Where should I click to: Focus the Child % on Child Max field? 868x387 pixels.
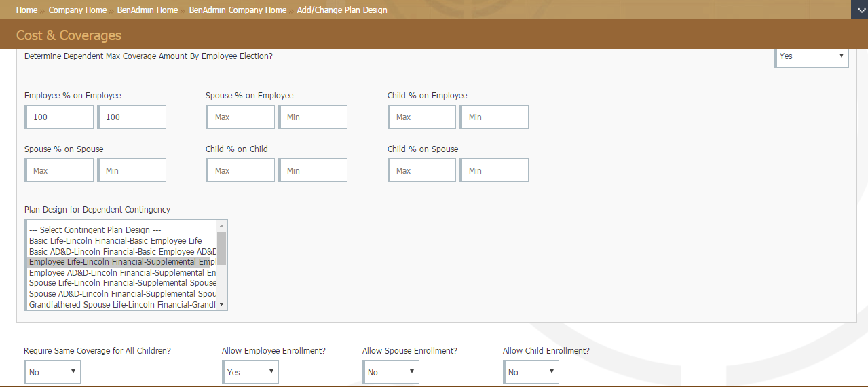coord(241,170)
